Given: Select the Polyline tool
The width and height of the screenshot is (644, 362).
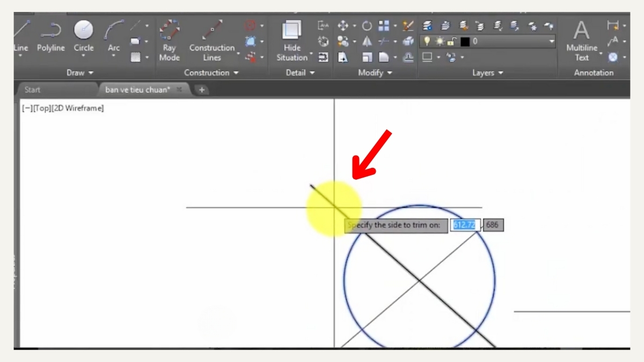Looking at the screenshot, I should (x=51, y=36).
